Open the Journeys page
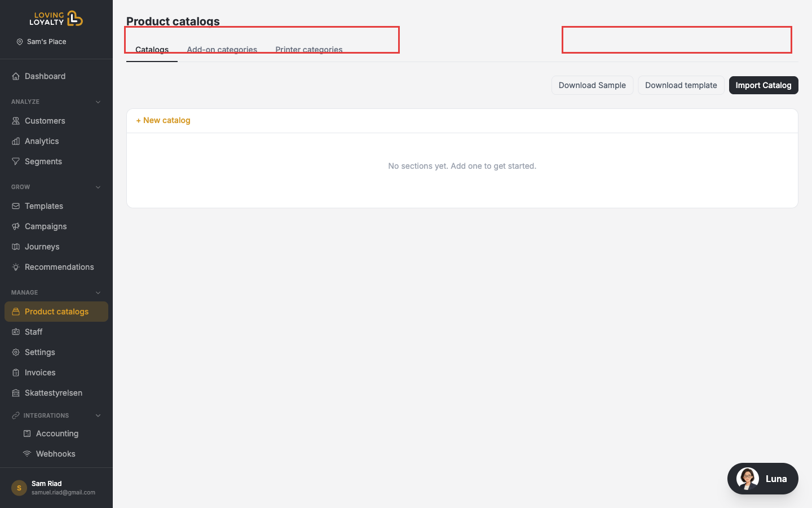 coord(56,247)
